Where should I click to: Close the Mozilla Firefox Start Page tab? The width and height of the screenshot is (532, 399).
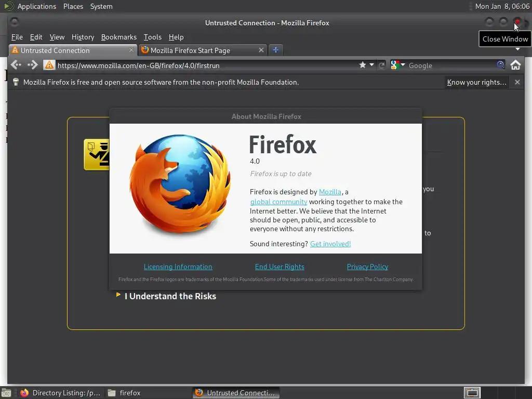261,50
